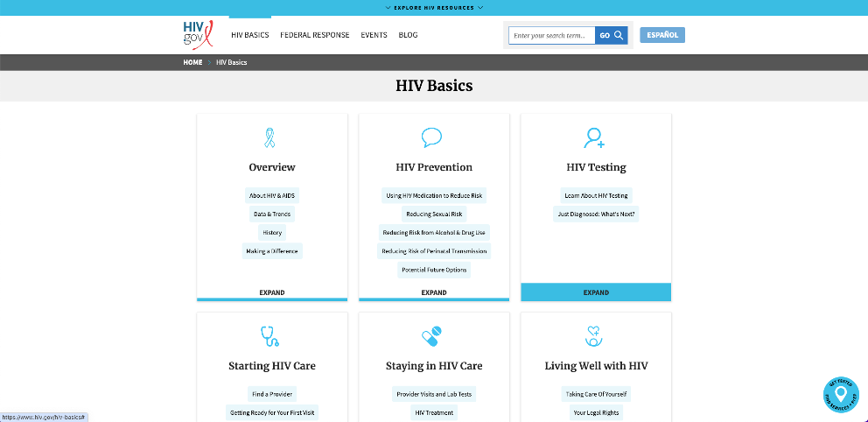
Task: Open the Events menu item
Action: pyautogui.click(x=374, y=35)
